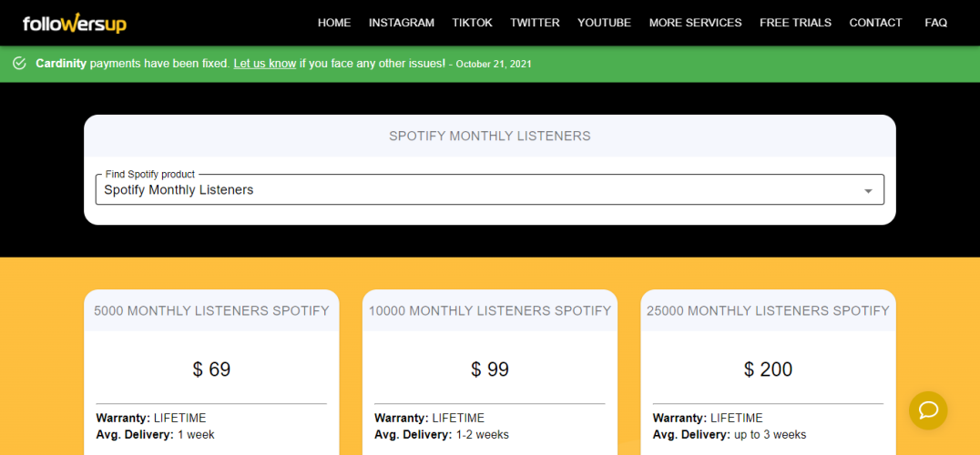Open the FREE TRIALS menu item
The height and width of the screenshot is (455, 980).
coord(796,23)
